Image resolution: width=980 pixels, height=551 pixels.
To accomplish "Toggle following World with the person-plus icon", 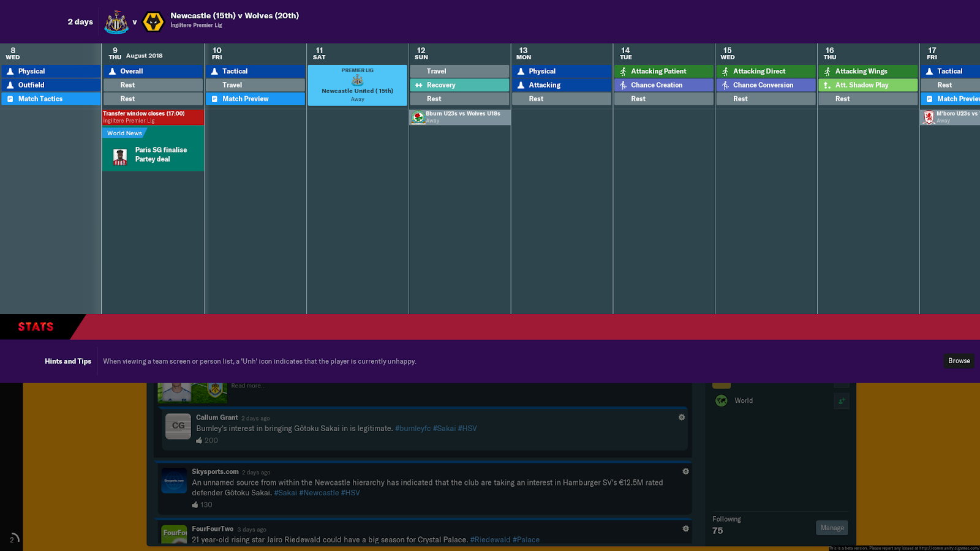I will pos(842,400).
